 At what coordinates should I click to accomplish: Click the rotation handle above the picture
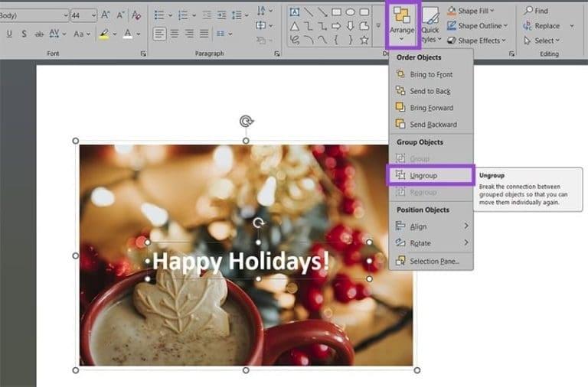pos(246,121)
